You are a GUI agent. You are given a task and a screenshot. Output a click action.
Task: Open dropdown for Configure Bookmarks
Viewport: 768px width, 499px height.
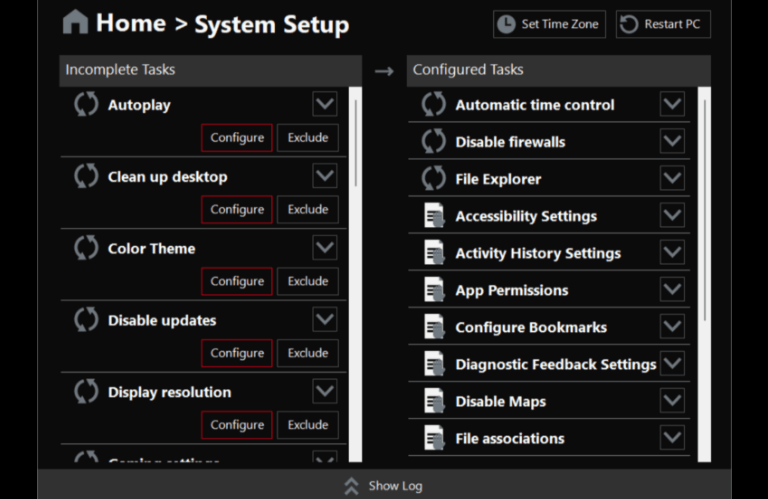pos(672,327)
